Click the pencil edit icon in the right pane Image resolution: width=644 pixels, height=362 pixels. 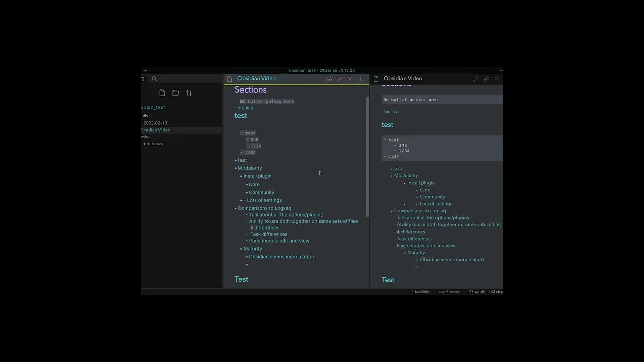click(x=475, y=79)
